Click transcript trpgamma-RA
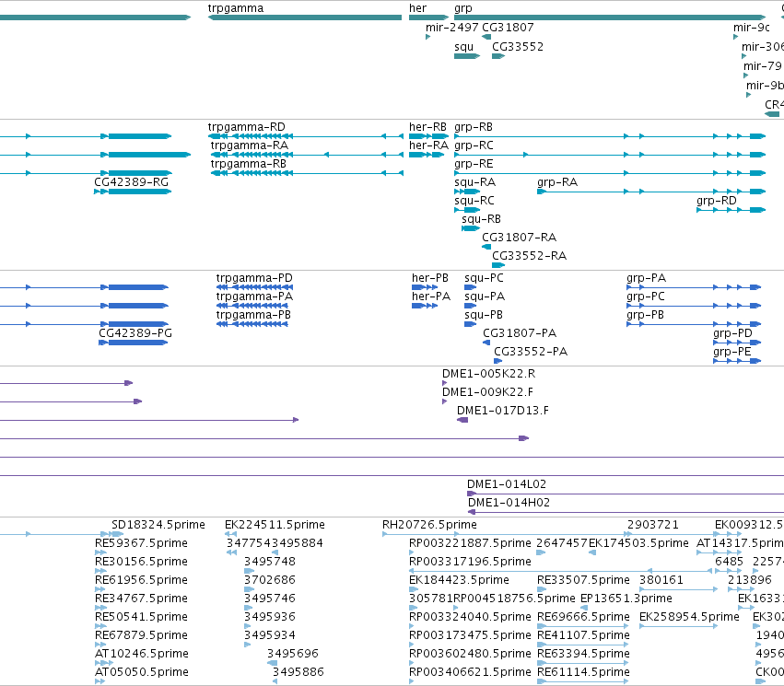 [307, 155]
